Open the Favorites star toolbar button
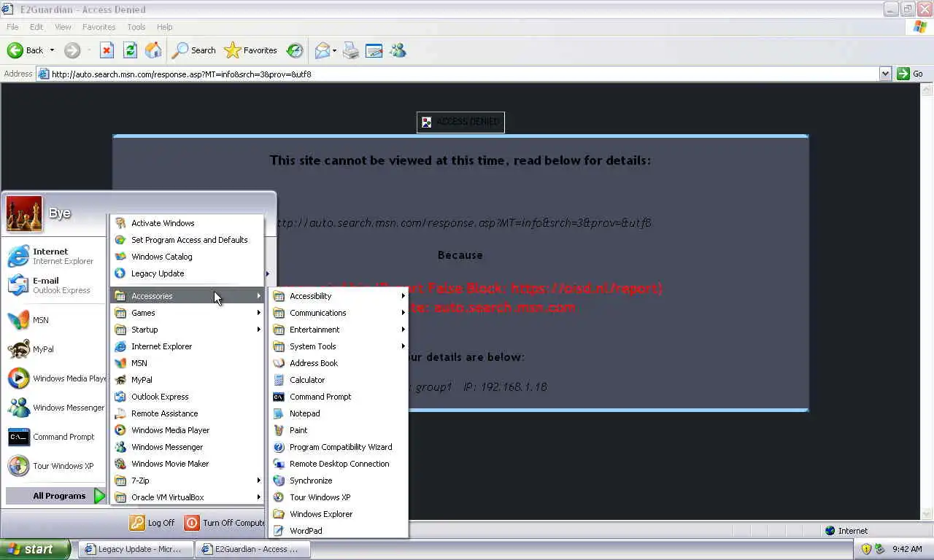The width and height of the screenshot is (934, 560). [251, 50]
